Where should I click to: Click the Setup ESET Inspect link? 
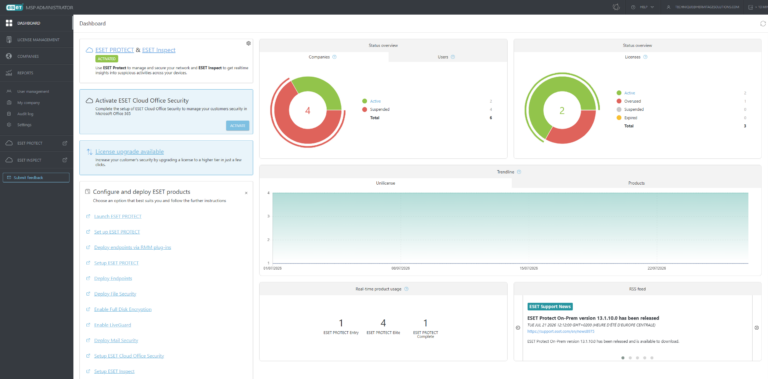114,371
